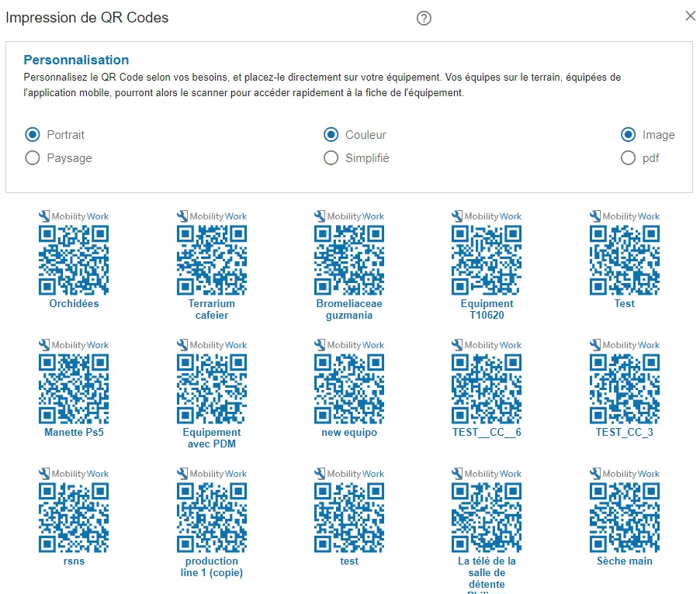Image resolution: width=700 pixels, height=594 pixels.
Task: Click the Equipment T10620 label
Action: [487, 309]
